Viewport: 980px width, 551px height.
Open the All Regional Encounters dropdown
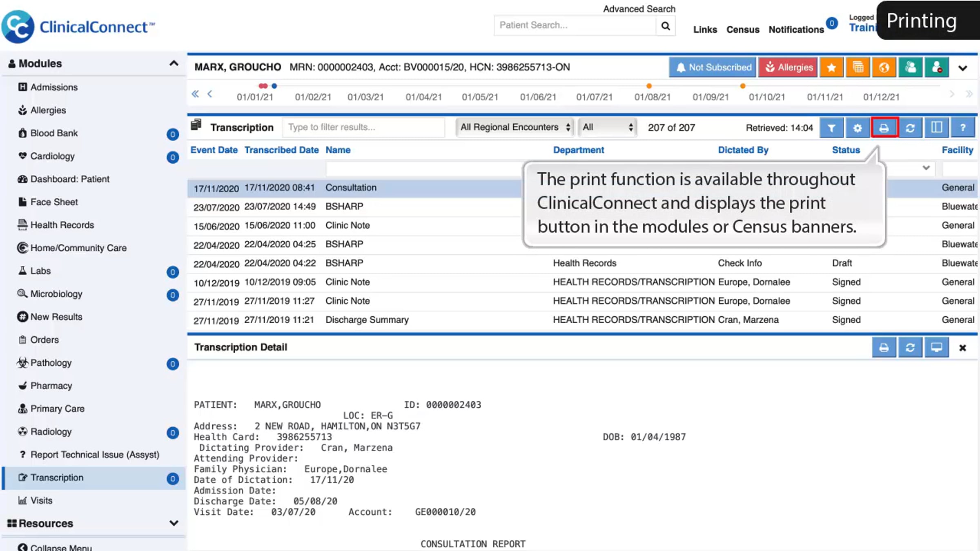tap(515, 127)
